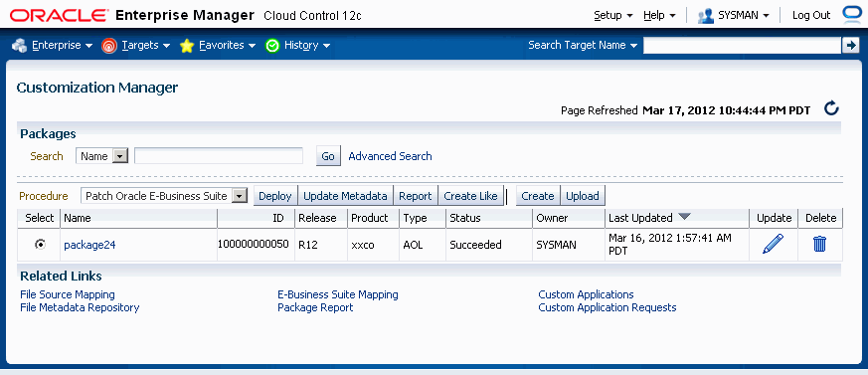Click the Go search button
This screenshot has height=375, width=868.
pyautogui.click(x=328, y=156)
